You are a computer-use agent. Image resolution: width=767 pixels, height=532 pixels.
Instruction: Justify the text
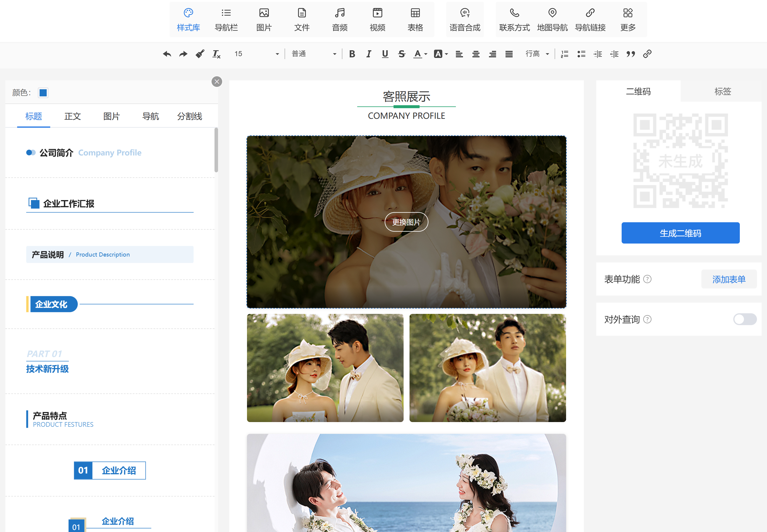[x=509, y=54]
